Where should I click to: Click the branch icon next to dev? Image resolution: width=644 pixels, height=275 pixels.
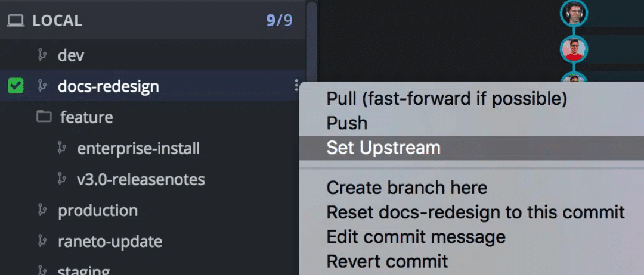pos(42,55)
